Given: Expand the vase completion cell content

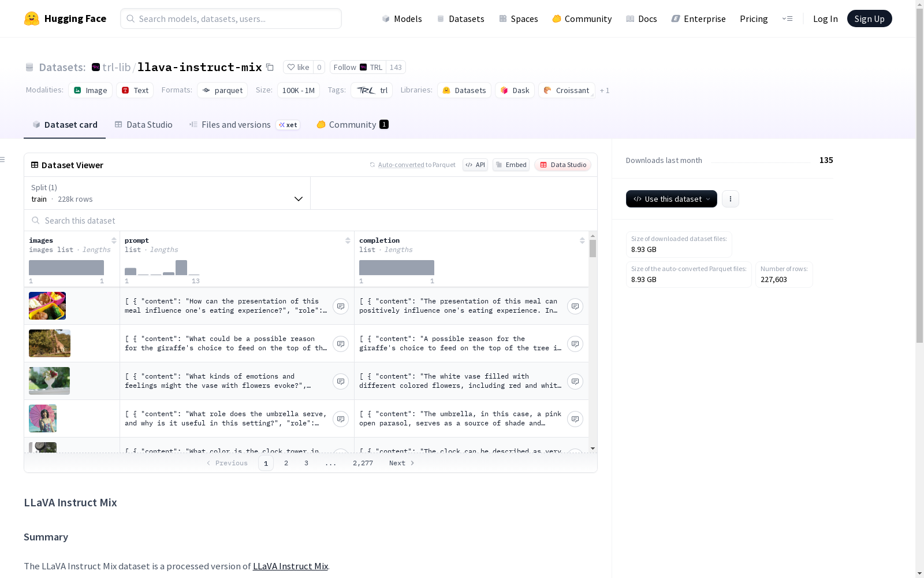Looking at the screenshot, I should pyautogui.click(x=575, y=381).
